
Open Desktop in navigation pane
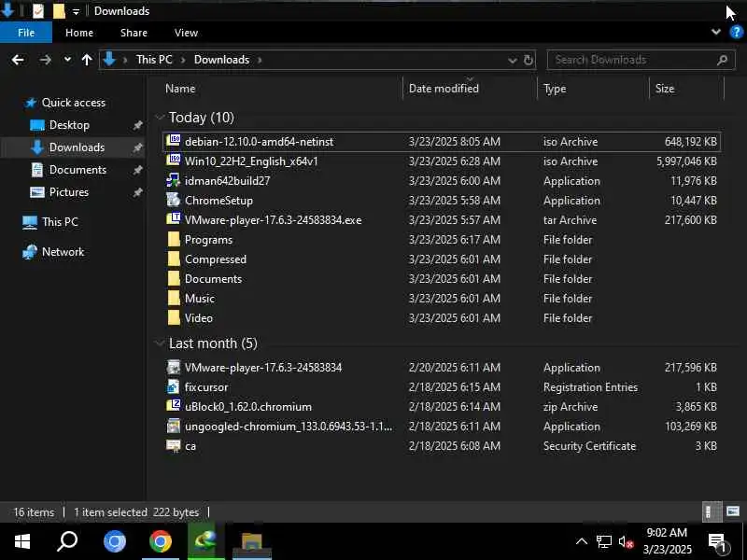point(69,125)
